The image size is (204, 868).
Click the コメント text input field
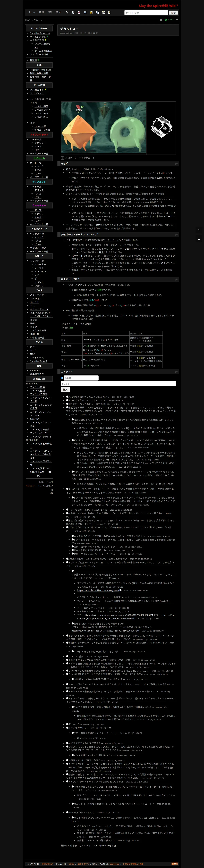(118, 384)
